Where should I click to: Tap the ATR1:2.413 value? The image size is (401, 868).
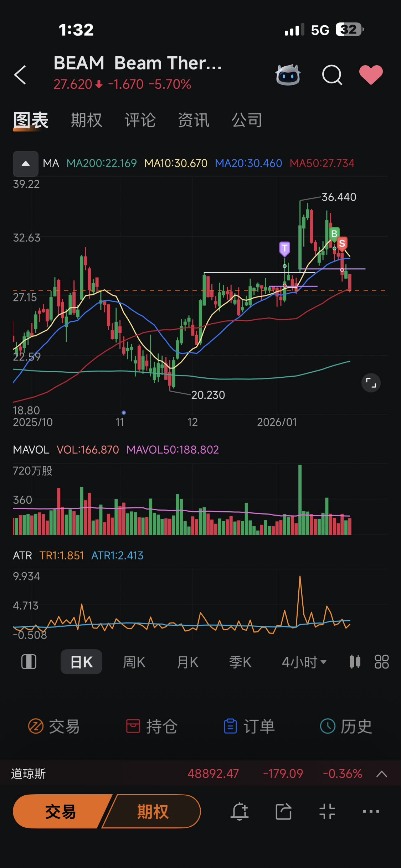[117, 556]
